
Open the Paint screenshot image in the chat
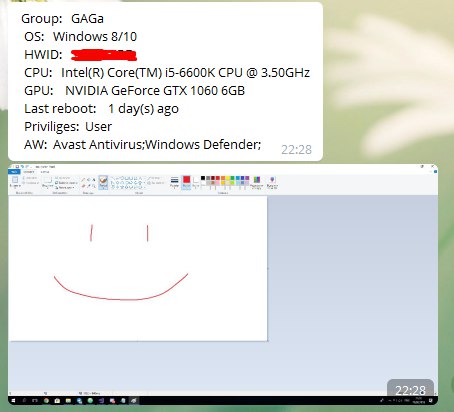click(223, 284)
